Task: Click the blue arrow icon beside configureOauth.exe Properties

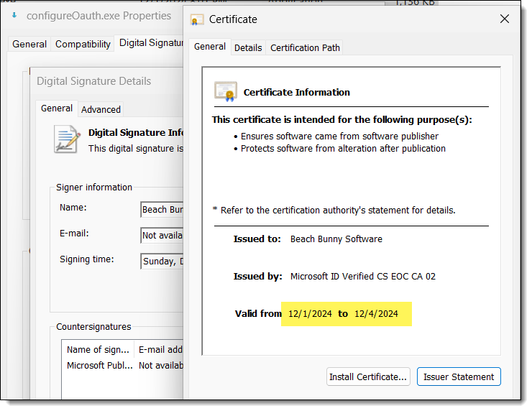Action: pos(14,15)
